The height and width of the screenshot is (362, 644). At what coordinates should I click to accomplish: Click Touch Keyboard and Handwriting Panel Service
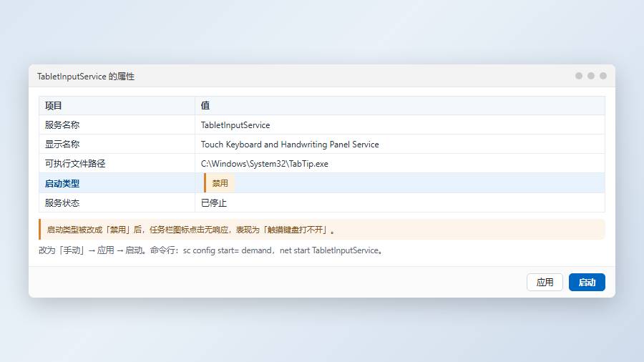point(290,145)
